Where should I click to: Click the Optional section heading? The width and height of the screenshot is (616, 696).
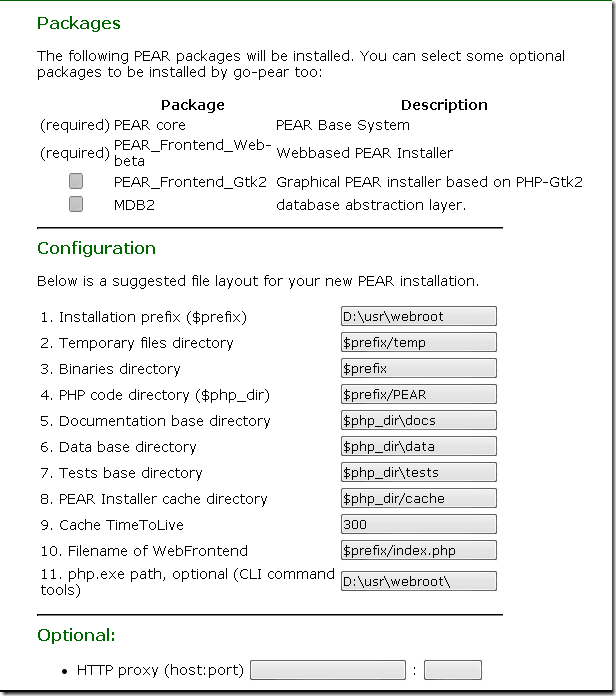(76, 635)
